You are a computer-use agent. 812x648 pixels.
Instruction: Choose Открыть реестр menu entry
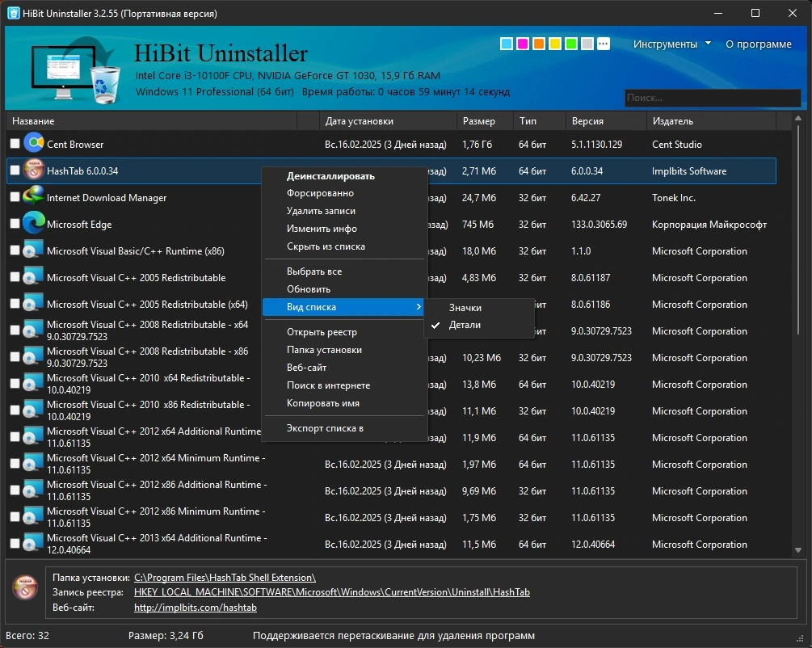[343, 332]
